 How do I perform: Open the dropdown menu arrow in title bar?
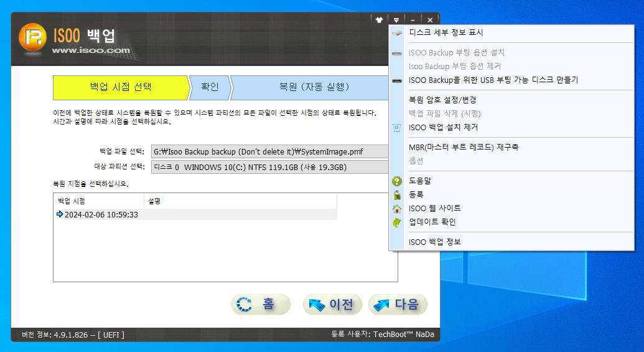pyautogui.click(x=396, y=20)
